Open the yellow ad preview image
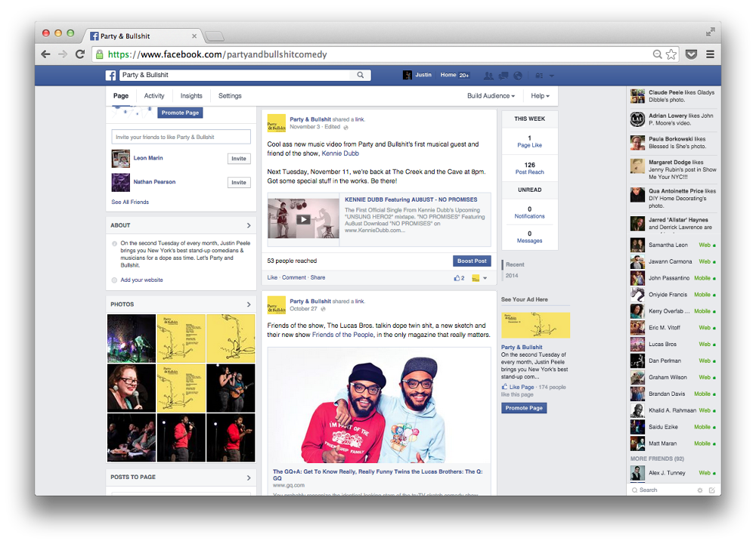The height and width of the screenshot is (544, 756). click(x=536, y=325)
